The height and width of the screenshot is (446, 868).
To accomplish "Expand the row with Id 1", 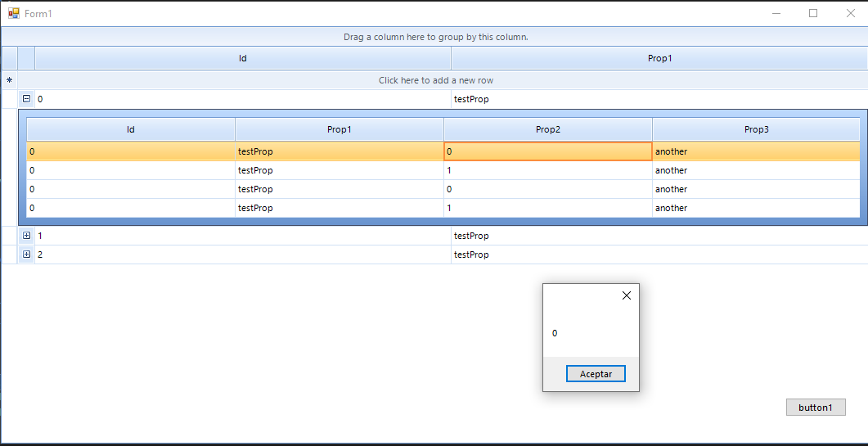I will pyautogui.click(x=27, y=236).
